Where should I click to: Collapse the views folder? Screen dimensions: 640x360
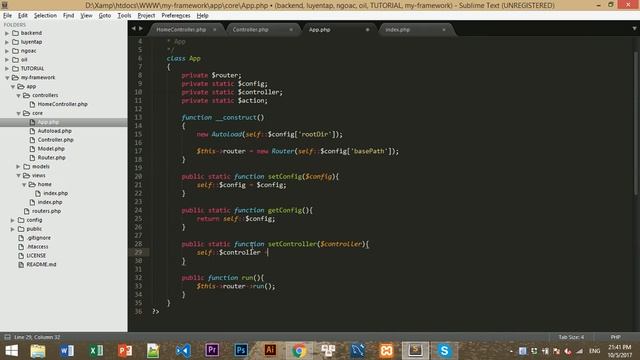pos(18,176)
